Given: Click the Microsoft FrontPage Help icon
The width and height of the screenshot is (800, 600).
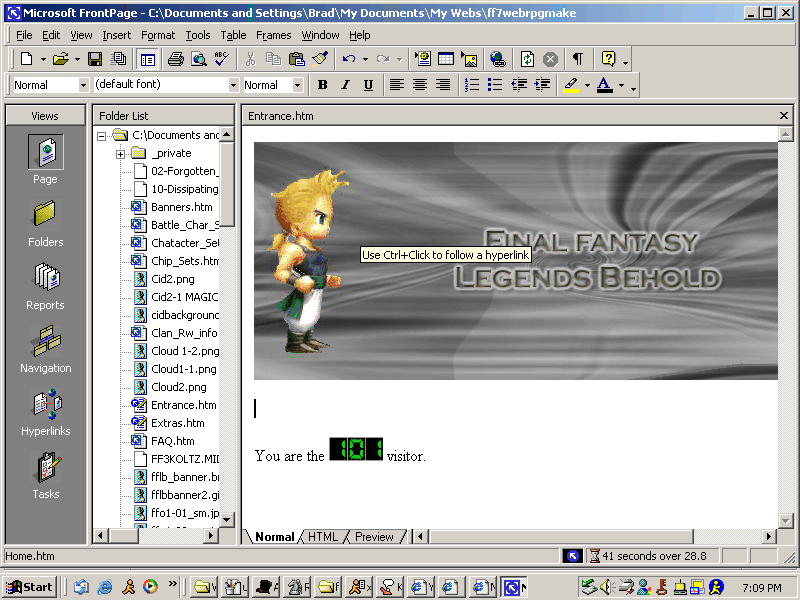Looking at the screenshot, I should click(608, 59).
